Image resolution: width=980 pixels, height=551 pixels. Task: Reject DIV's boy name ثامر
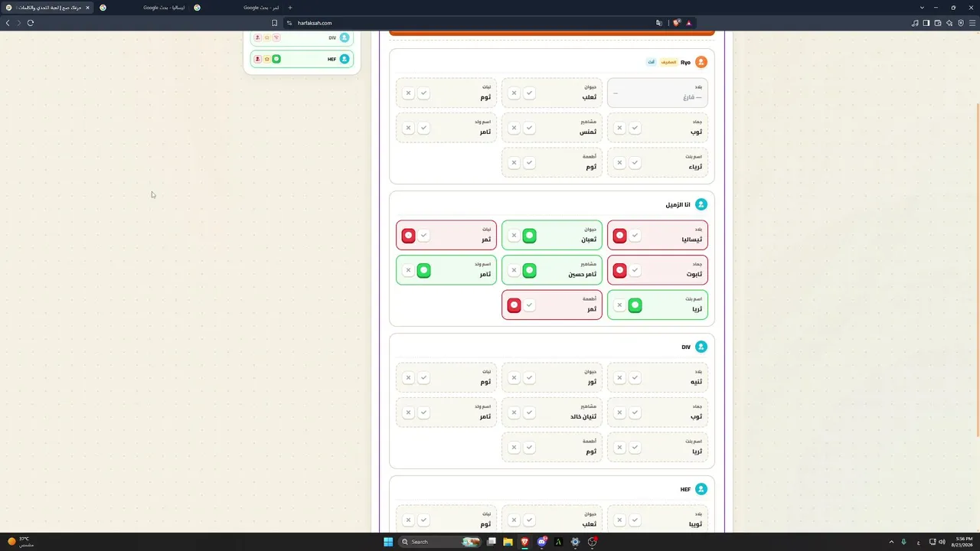point(408,412)
